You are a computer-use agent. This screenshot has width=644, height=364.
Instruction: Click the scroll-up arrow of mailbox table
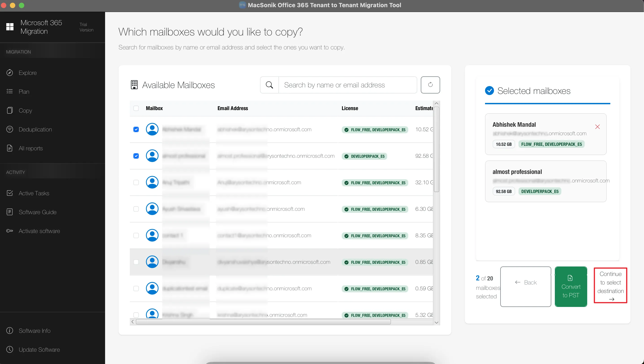click(x=437, y=103)
